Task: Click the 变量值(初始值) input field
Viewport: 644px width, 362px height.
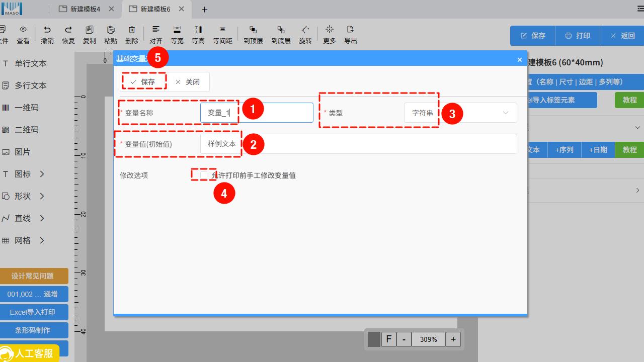Action: 358,144
